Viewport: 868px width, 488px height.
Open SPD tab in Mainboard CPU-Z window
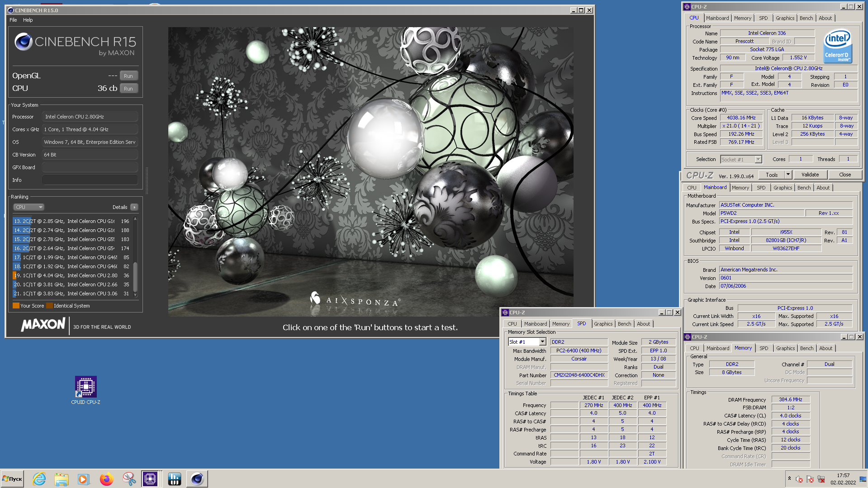(761, 188)
